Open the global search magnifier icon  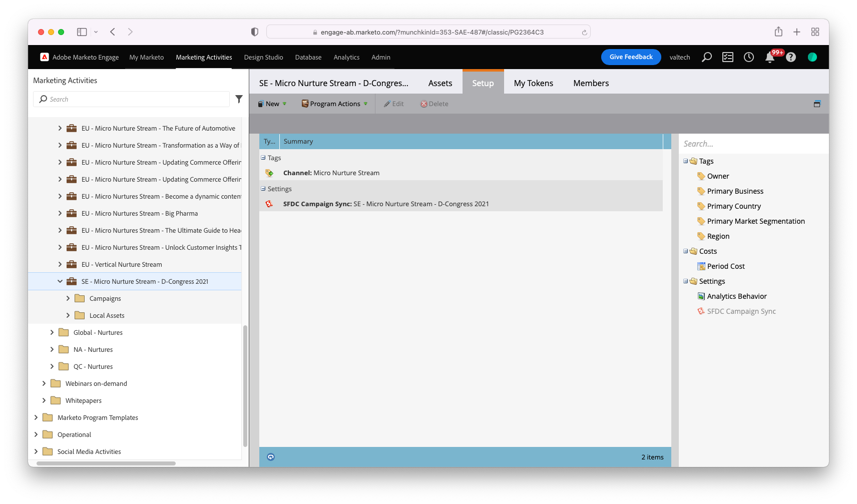(706, 57)
